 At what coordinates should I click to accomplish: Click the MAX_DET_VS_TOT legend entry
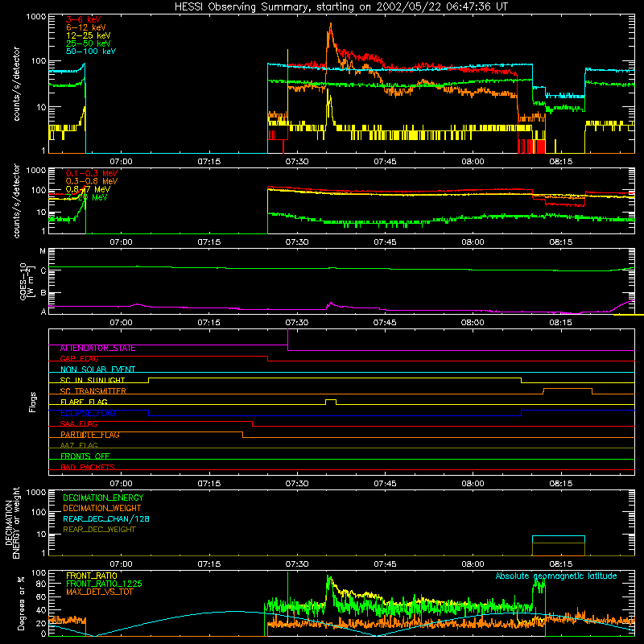click(99, 592)
